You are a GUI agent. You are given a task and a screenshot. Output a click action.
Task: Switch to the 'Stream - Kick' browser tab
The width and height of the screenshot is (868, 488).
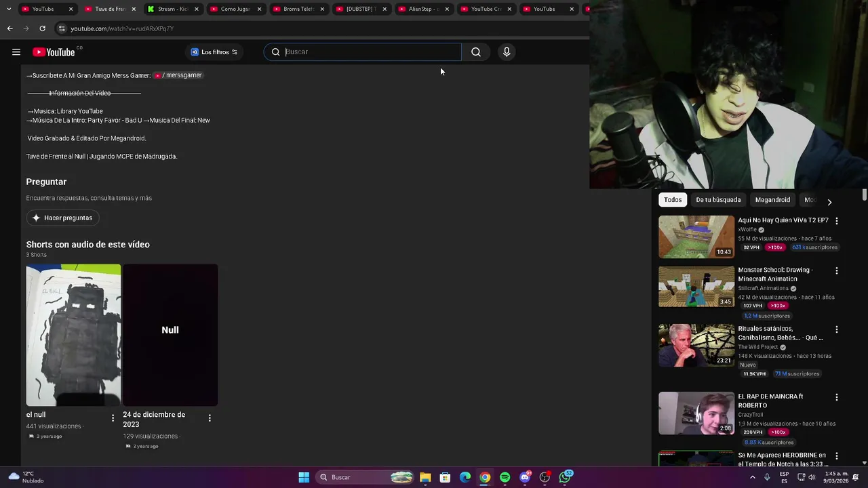point(173,9)
